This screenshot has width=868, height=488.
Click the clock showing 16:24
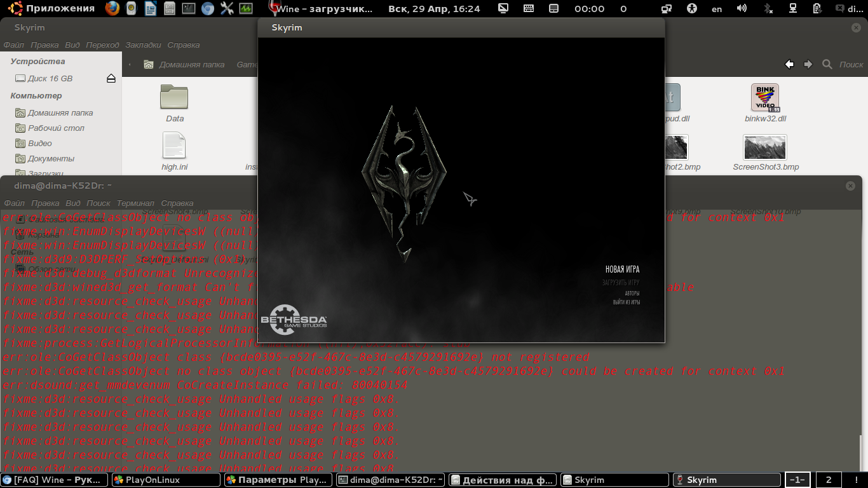click(x=434, y=9)
